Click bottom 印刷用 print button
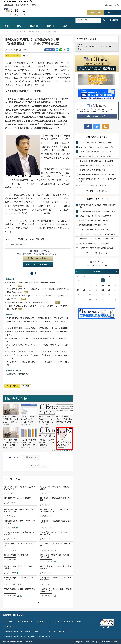The width and height of the screenshot is (121, 644). click(x=26, y=386)
